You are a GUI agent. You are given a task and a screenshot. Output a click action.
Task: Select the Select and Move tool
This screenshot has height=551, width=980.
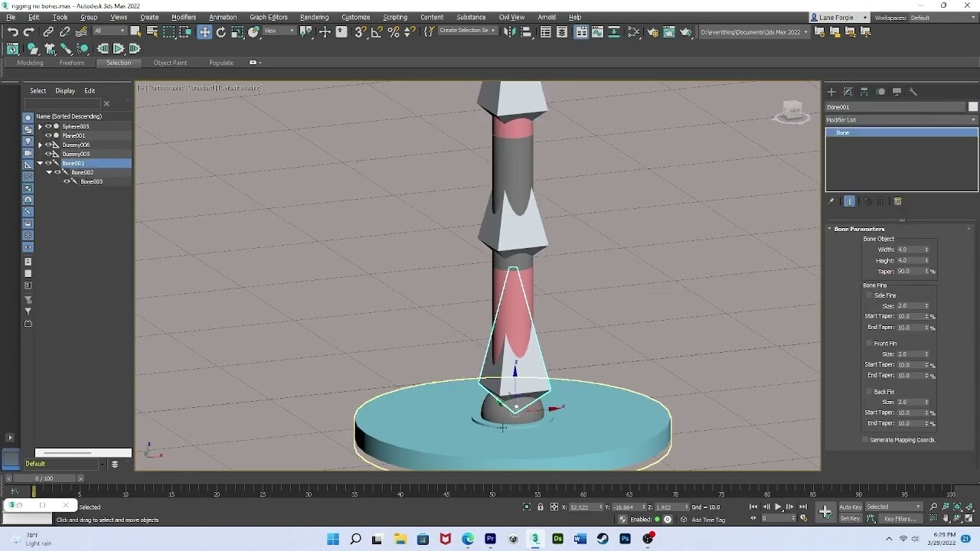(204, 31)
